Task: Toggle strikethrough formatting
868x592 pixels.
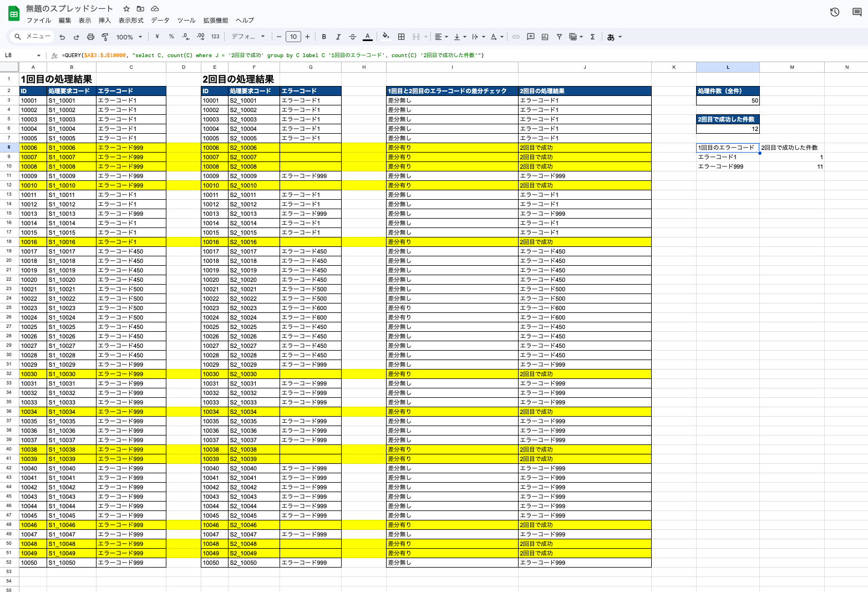Action: (x=352, y=37)
